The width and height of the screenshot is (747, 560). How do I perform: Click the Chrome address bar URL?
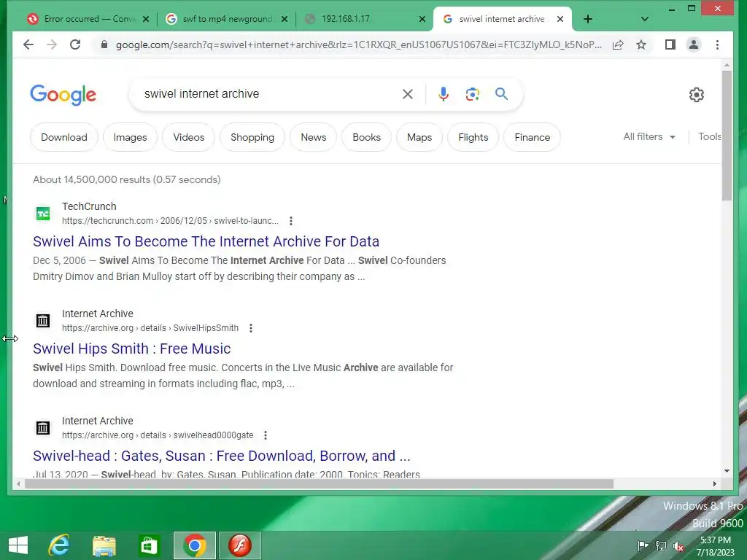359,44
